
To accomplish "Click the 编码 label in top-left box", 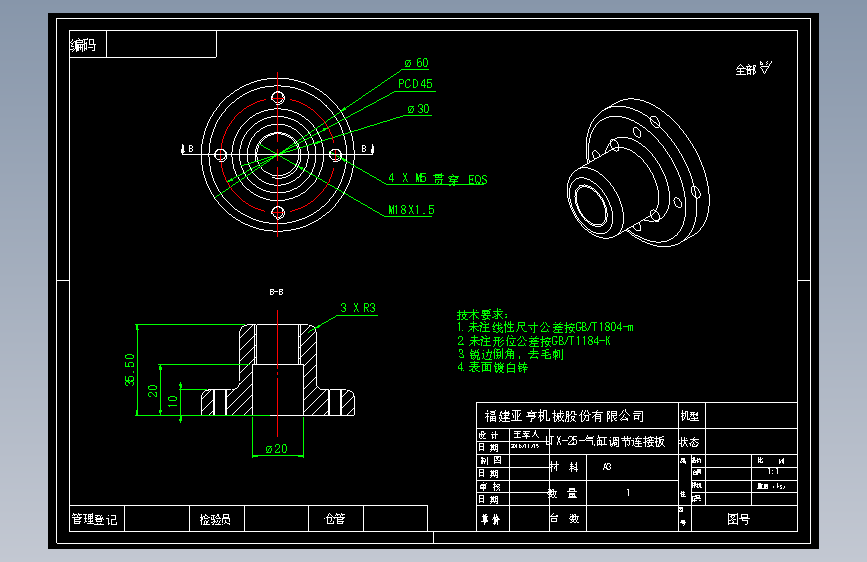I will 83,45.
